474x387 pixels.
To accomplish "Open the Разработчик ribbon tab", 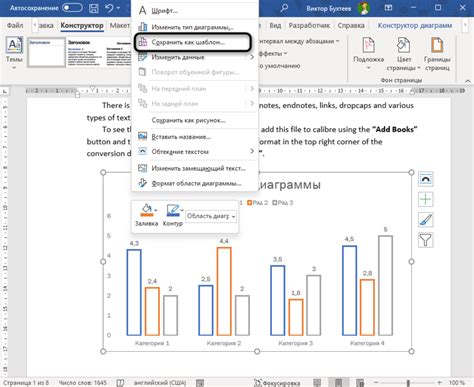I will point(309,25).
